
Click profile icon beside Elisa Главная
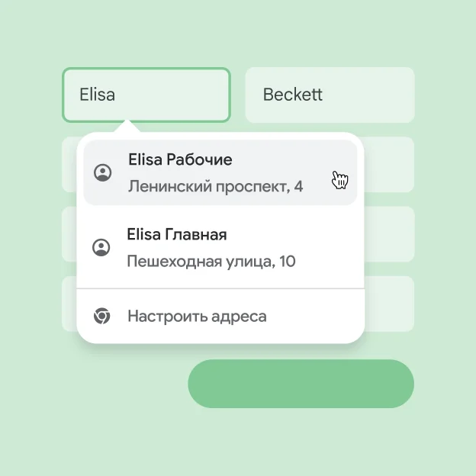coord(101,247)
